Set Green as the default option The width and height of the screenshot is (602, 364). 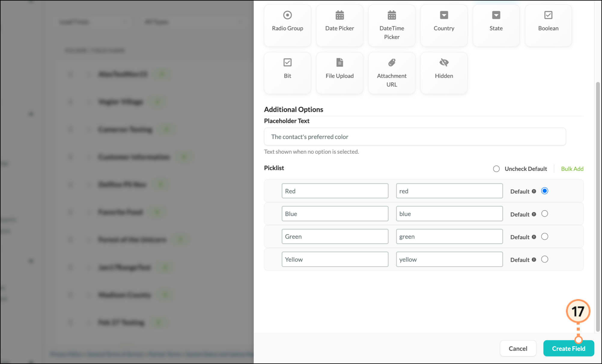pos(545,237)
